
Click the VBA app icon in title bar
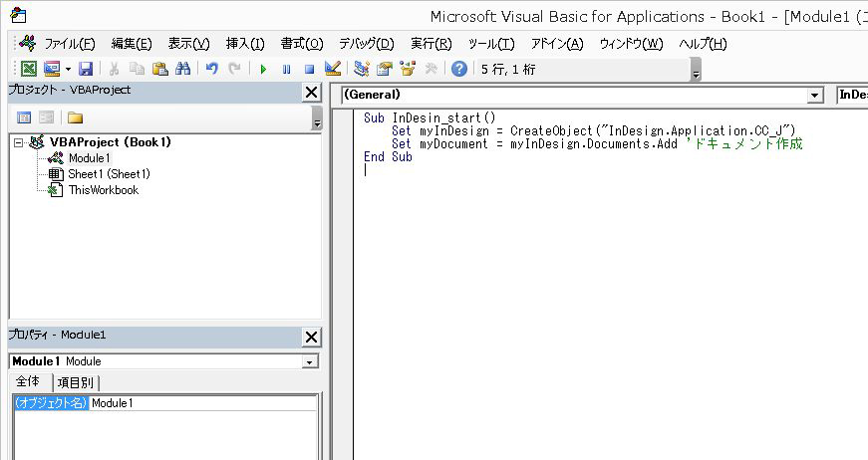click(x=18, y=15)
